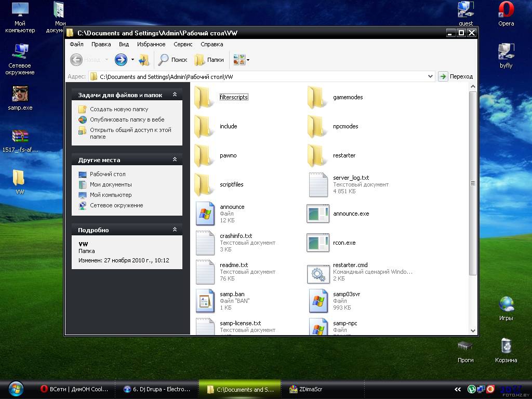The width and height of the screenshot is (532, 399).
Task: Open Поиск search in the toolbar
Action: 172,60
